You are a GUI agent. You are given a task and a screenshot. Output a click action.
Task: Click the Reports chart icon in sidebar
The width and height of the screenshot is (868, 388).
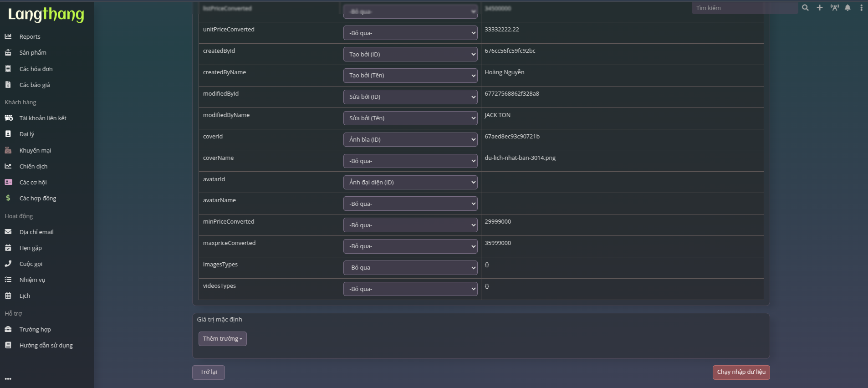pyautogui.click(x=8, y=36)
